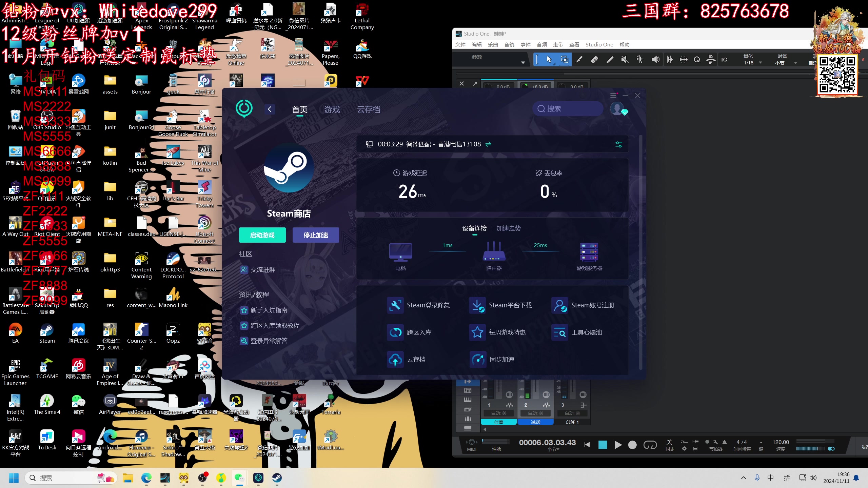The image size is (868, 488).
Task: Switch to the 加速走势 tab
Action: pos(509,228)
